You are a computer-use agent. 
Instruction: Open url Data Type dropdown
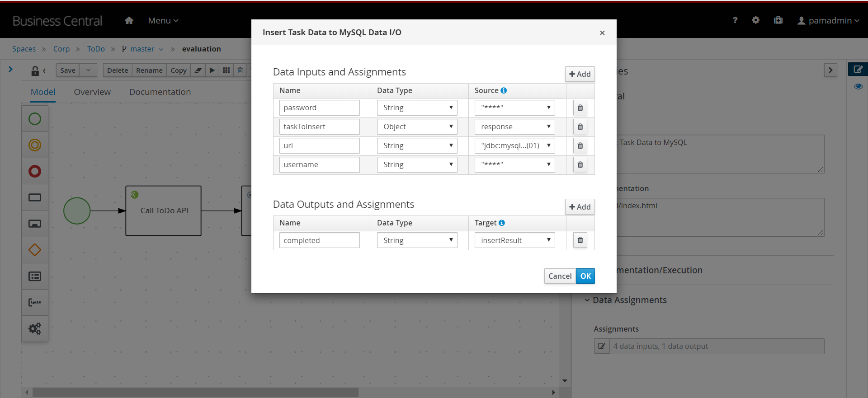417,146
